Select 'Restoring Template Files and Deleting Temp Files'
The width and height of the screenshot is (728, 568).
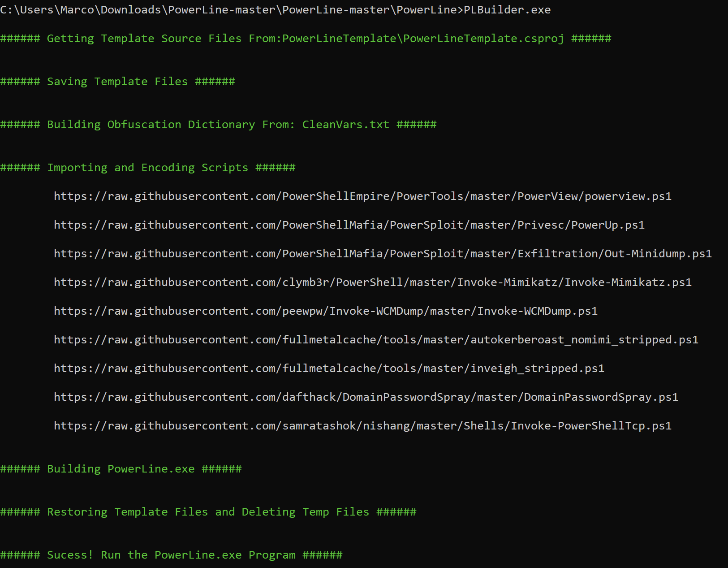click(208, 512)
